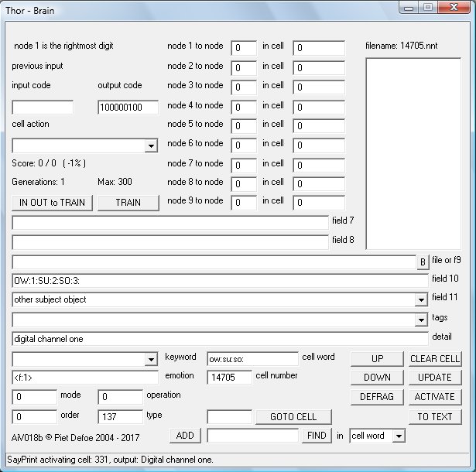Open the cell action dropdown
The image size is (476, 472).
coord(151,146)
